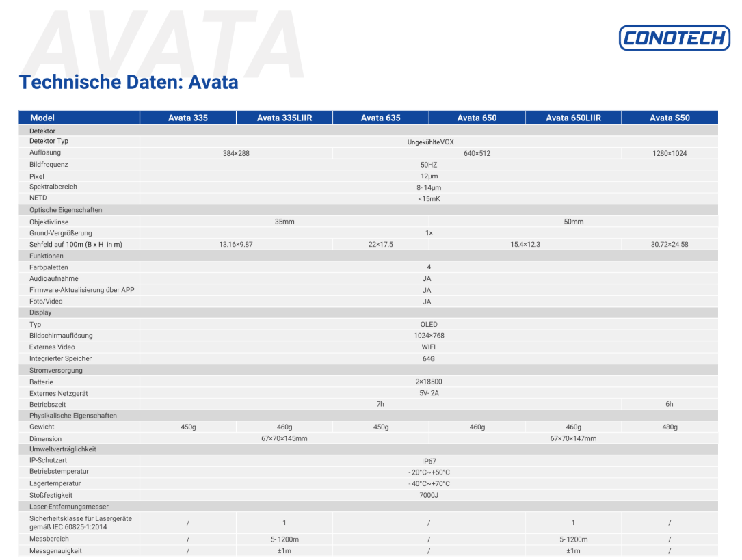This screenshot has width=742, height=560.
Task: Select the 'Firmware-Aktualisierung über APP' row label
Action: coord(82,290)
